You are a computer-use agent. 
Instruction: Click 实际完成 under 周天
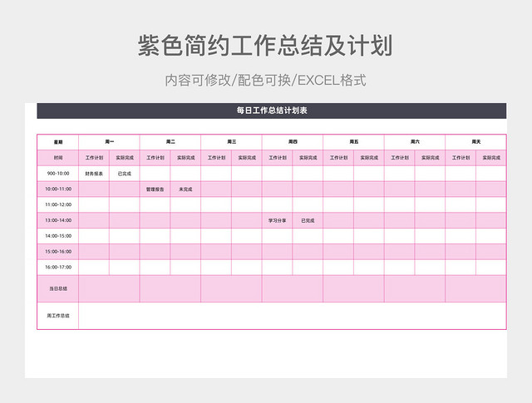pyautogui.click(x=491, y=158)
